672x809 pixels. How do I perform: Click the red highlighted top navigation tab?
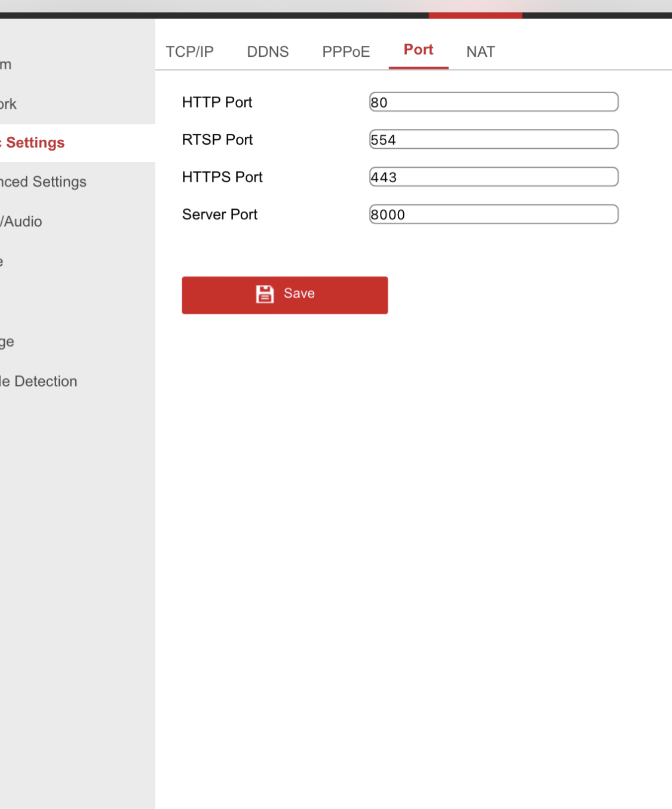475,15
